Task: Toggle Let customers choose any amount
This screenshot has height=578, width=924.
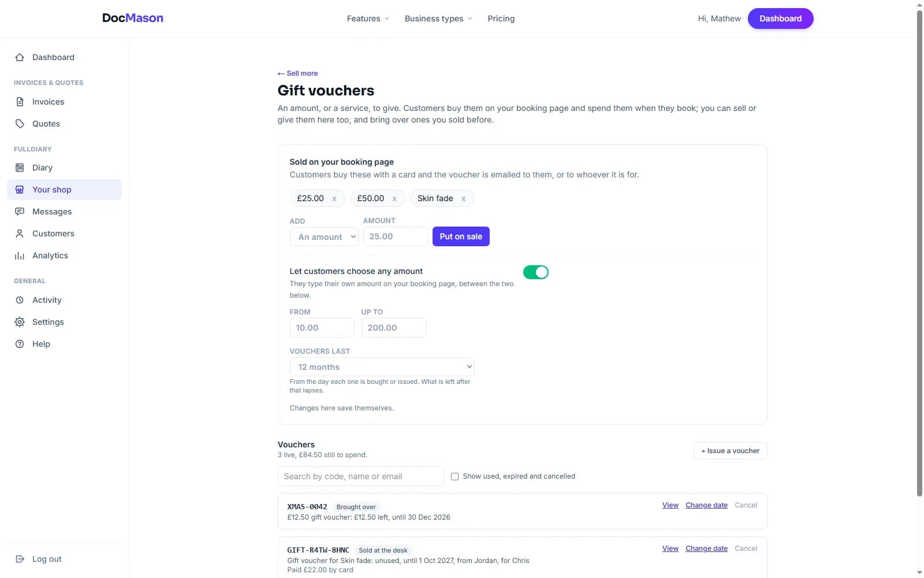Action: [535, 272]
